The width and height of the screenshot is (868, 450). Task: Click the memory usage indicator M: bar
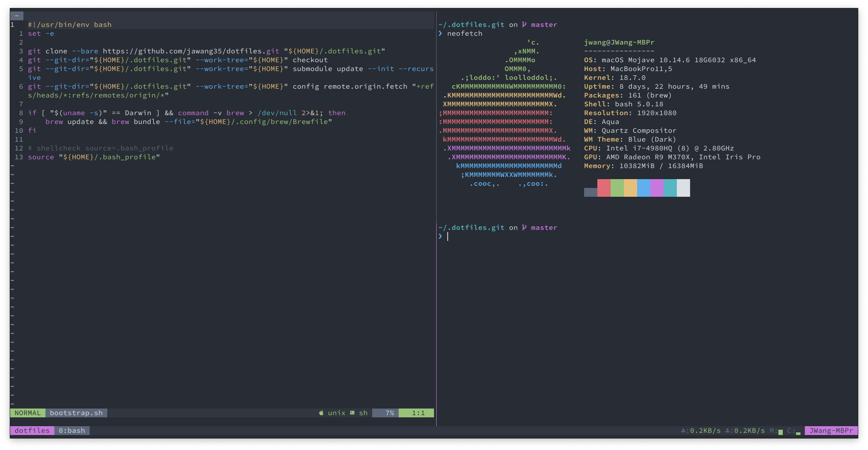[x=776, y=431]
